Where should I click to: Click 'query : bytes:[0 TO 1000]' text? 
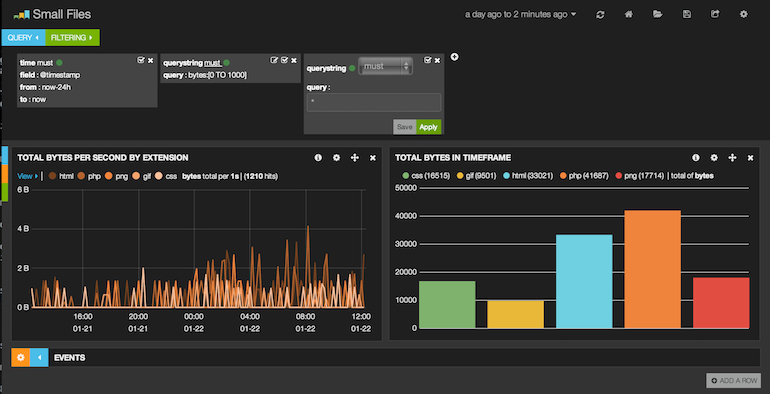205,75
